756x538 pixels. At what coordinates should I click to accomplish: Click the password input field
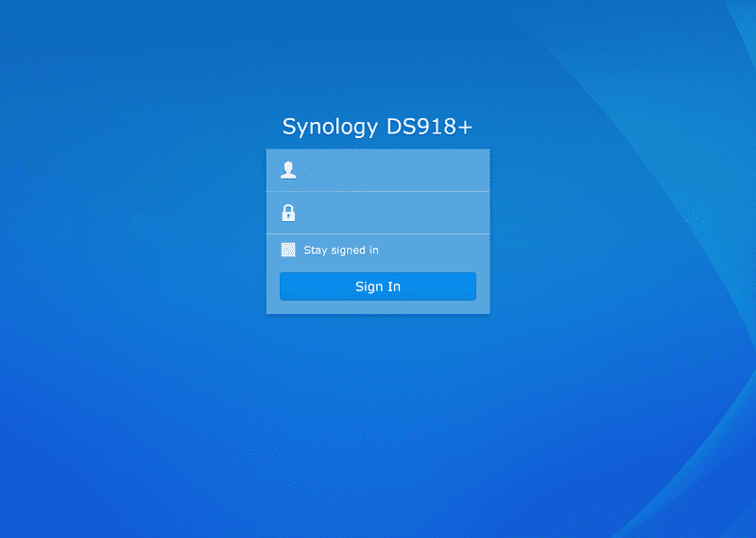point(378,213)
